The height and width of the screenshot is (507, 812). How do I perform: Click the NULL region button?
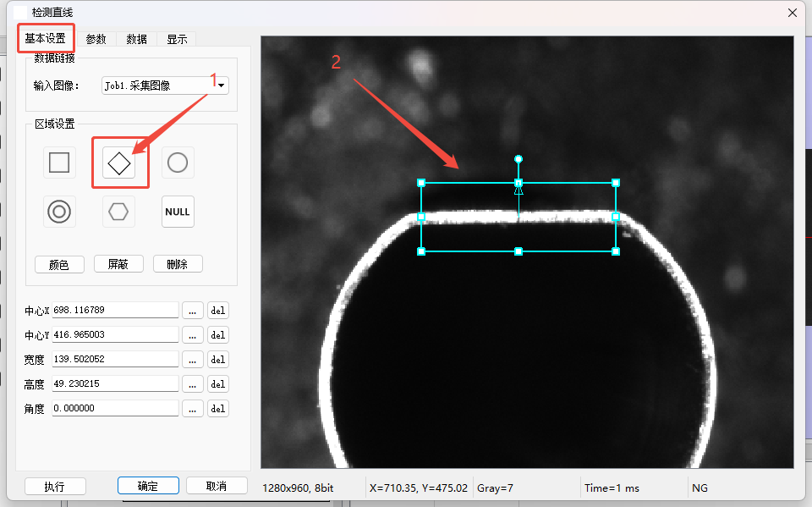178,212
